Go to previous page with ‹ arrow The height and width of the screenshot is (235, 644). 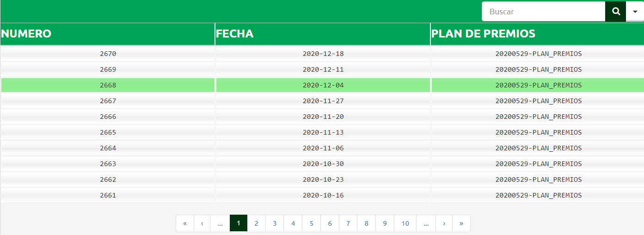click(202, 223)
